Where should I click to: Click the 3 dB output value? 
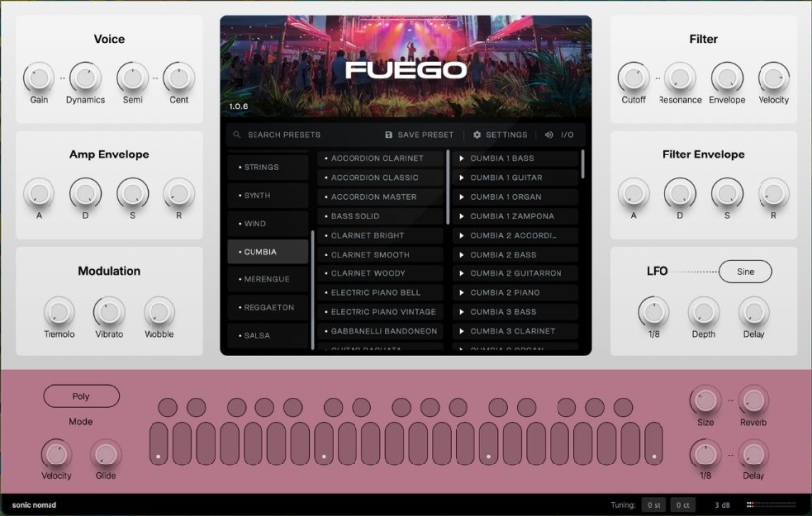pyautogui.click(x=722, y=504)
